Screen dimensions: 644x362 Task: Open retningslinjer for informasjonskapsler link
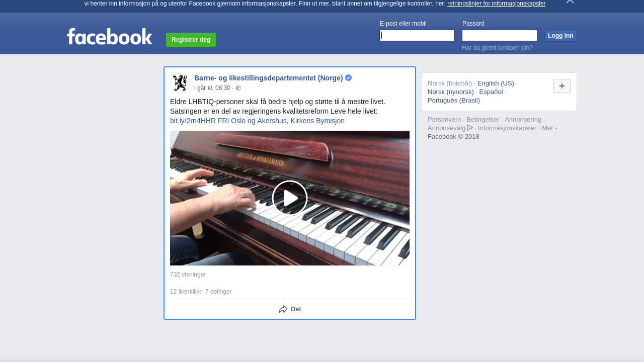[496, 4]
